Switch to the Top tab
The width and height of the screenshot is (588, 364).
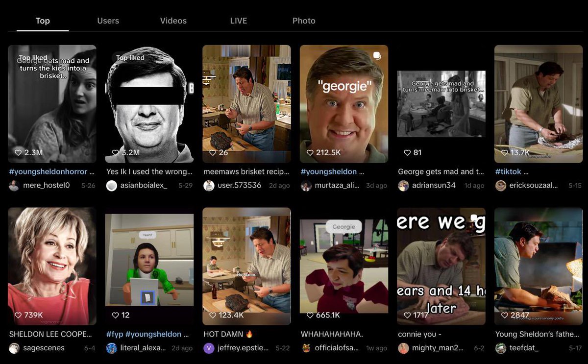coord(43,21)
